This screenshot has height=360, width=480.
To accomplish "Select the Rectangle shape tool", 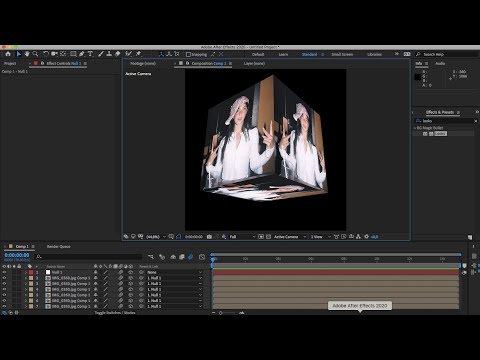I will point(73,54).
